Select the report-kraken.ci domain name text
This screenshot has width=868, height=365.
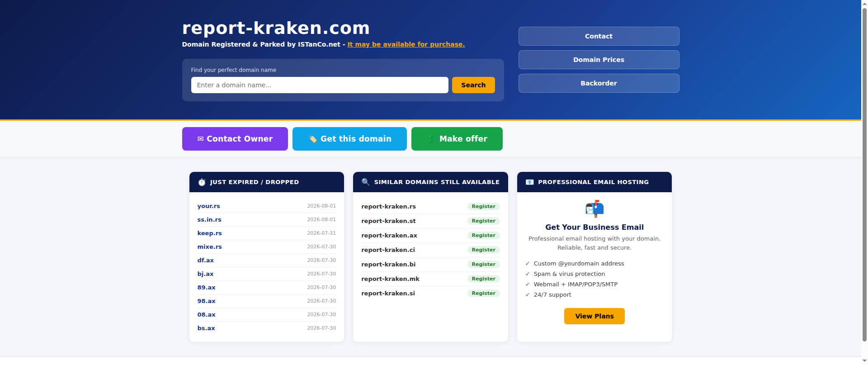[x=388, y=250]
